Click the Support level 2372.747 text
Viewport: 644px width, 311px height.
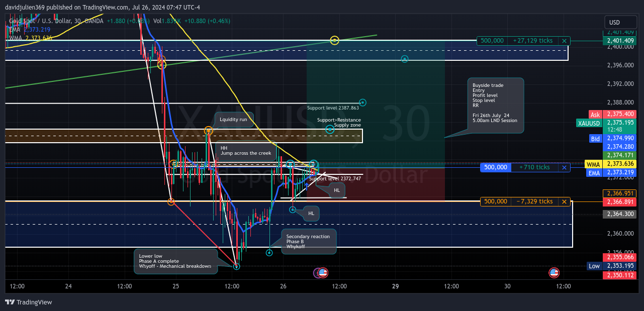[x=335, y=179]
